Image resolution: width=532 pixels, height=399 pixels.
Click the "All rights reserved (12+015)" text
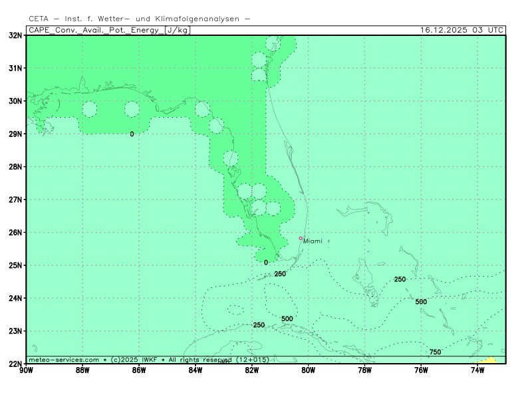coord(218,360)
